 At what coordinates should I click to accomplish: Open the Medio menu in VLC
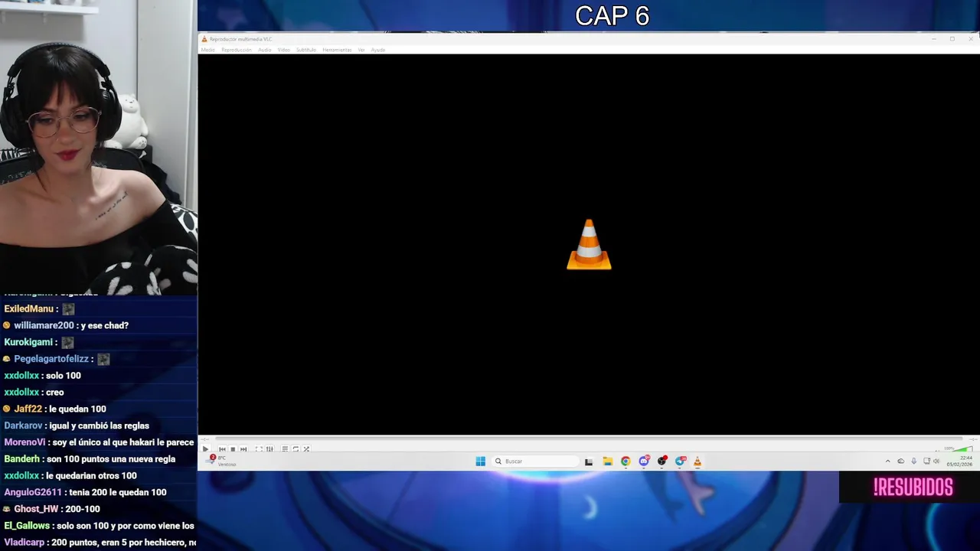click(207, 50)
